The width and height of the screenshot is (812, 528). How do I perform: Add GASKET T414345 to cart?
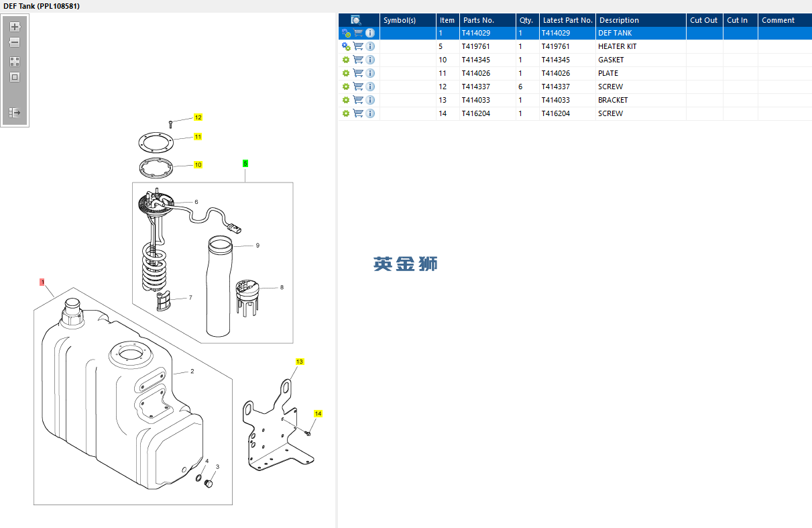pos(358,60)
